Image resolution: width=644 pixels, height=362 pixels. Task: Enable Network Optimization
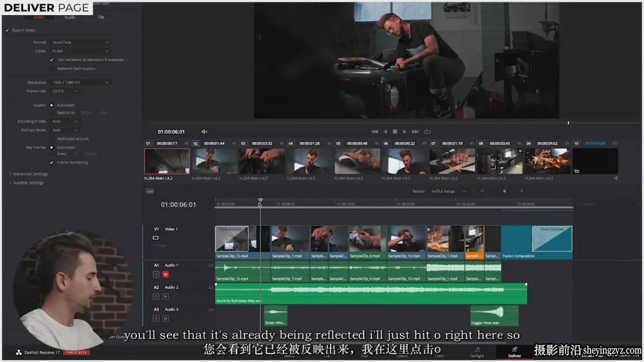click(x=51, y=68)
